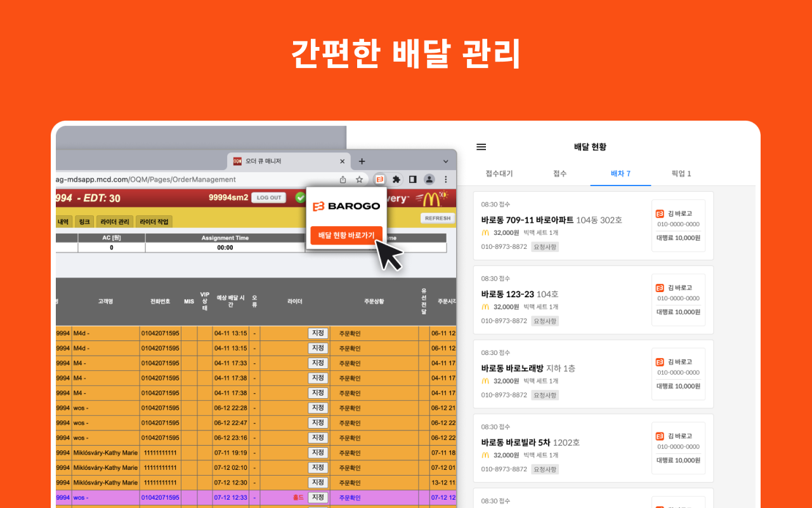Screen dimensions: 812x508
Task: Open the 바로동 바로노래방 지하 1층 address
Action: pos(528,368)
